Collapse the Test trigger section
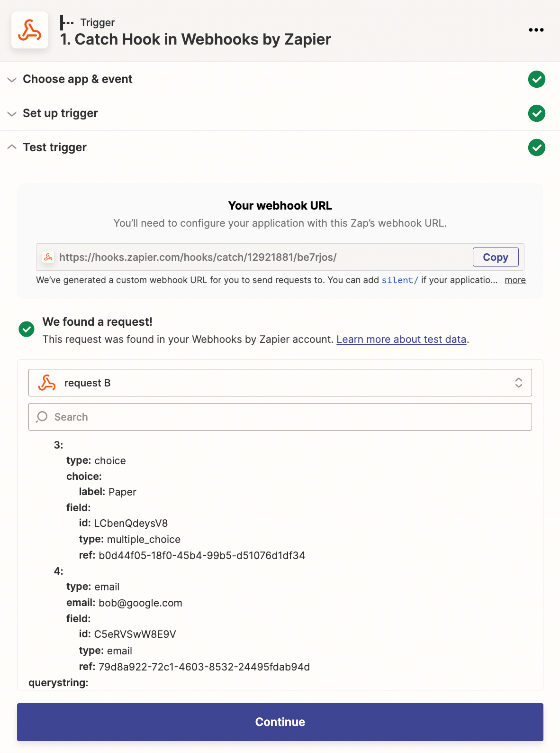 pyautogui.click(x=55, y=147)
